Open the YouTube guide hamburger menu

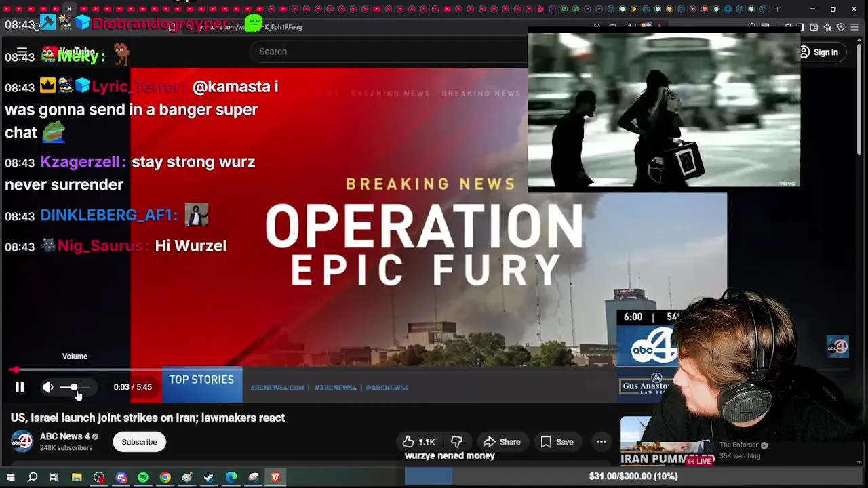22,52
